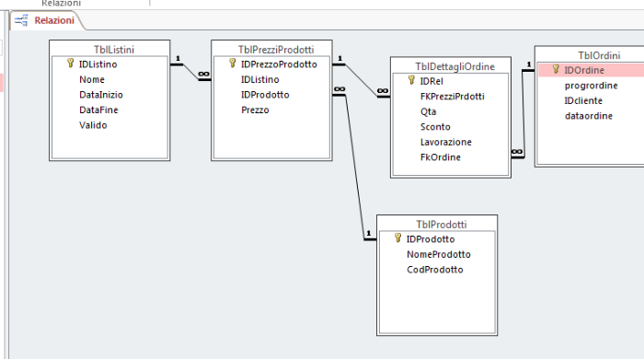Image resolution: width=644 pixels, height=359 pixels.
Task: Click the key icon beside IDOrdine
Action: tap(556, 69)
